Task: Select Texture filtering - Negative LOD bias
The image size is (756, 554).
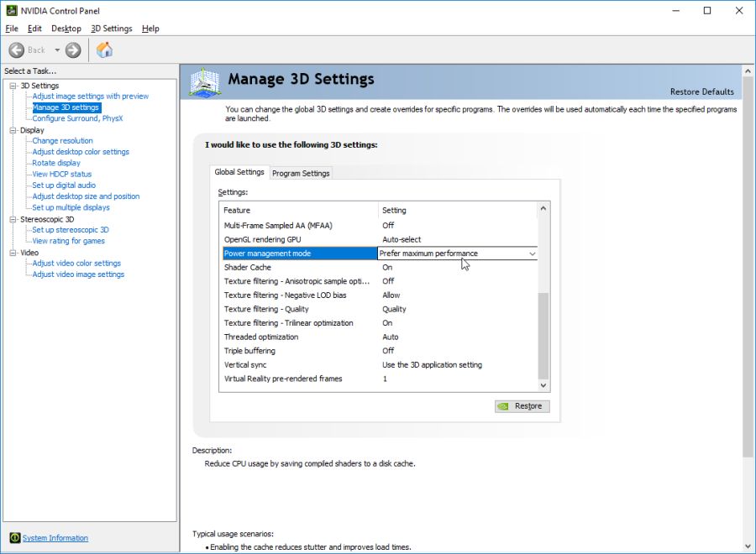Action: pyautogui.click(x=380, y=295)
